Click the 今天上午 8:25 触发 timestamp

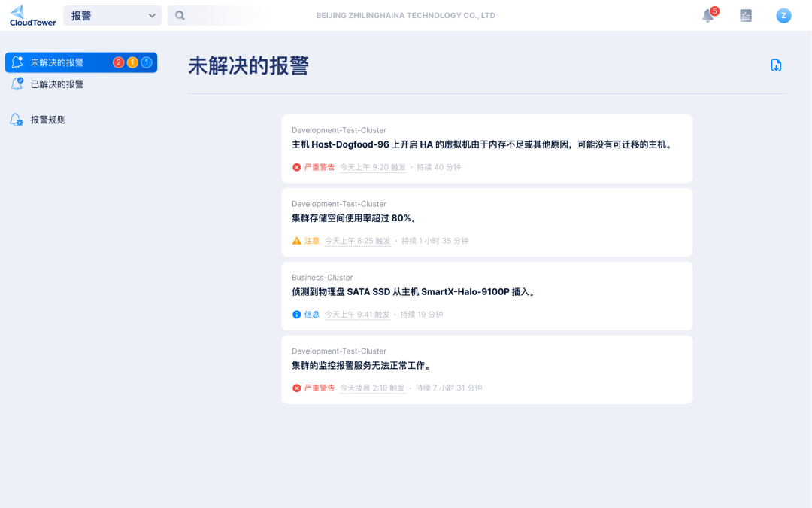tap(358, 241)
